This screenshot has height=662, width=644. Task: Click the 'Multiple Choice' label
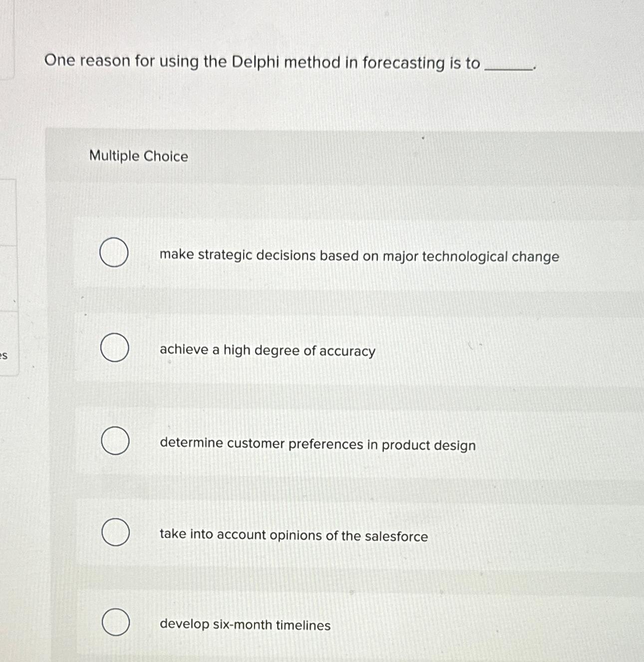(x=138, y=157)
